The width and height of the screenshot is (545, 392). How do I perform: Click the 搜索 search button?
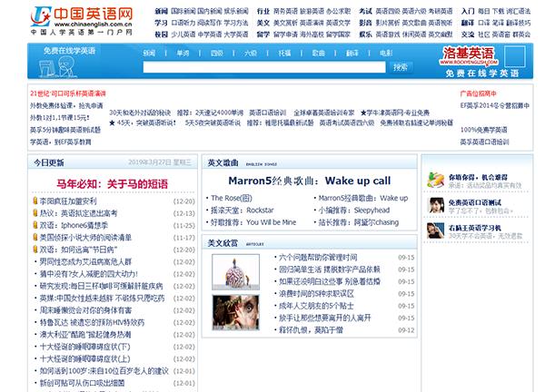[x=401, y=67]
